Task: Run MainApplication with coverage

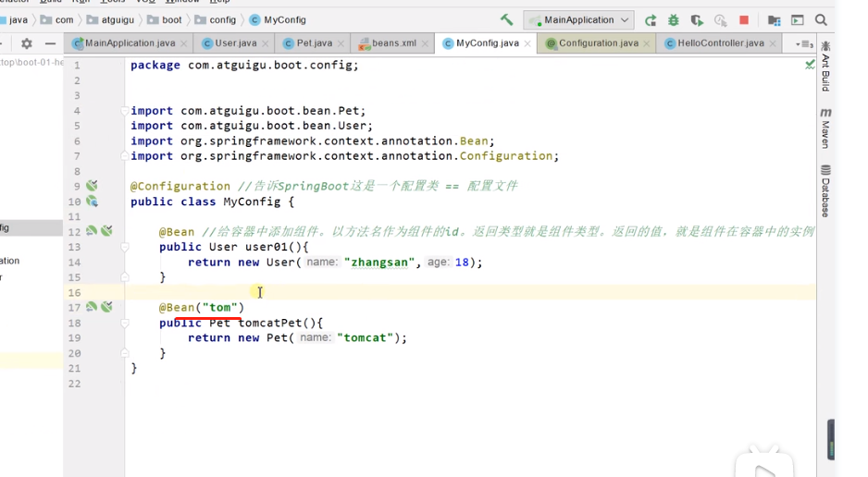Action: point(697,20)
